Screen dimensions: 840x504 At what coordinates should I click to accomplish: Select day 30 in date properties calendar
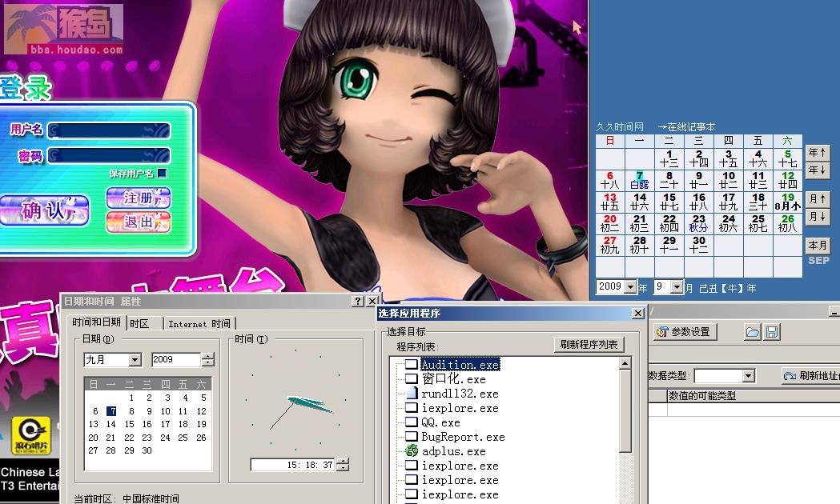[x=147, y=450]
